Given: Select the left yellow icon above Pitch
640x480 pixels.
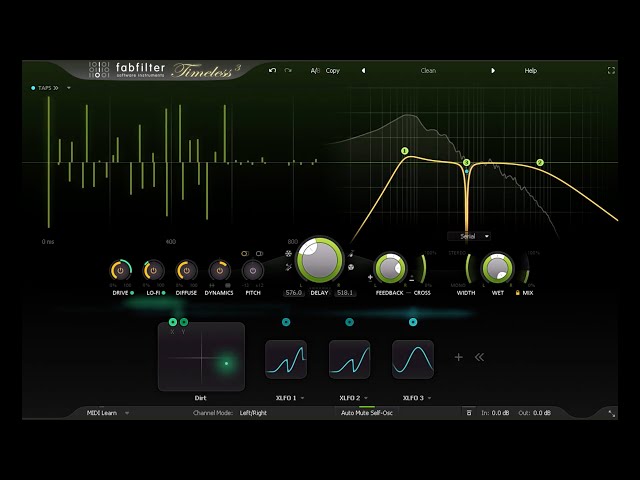Looking at the screenshot, I should pos(245,253).
